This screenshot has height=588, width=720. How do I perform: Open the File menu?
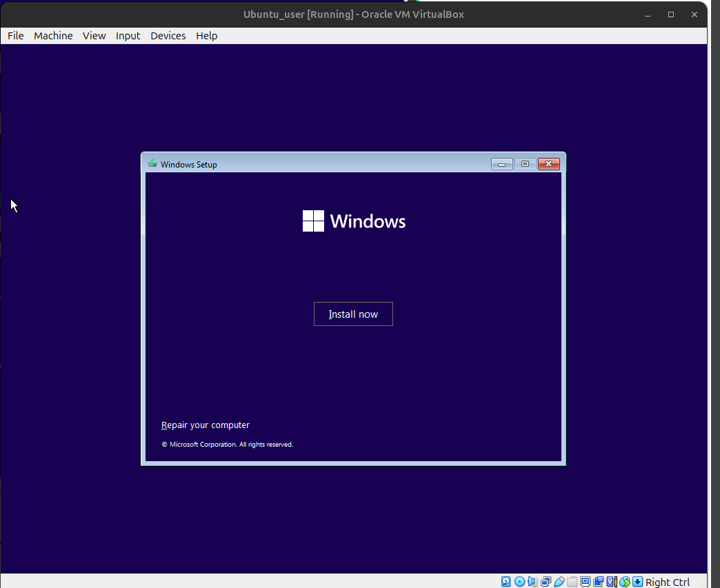pos(16,36)
